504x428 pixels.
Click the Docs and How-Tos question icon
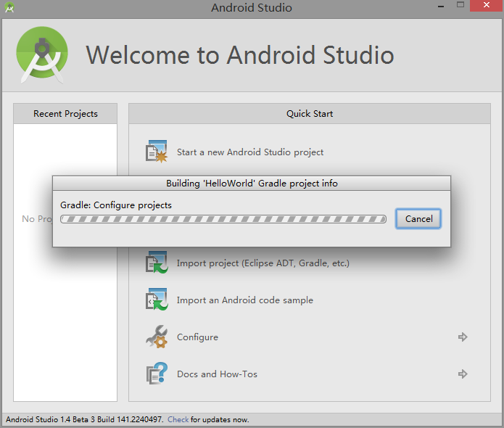[157, 374]
